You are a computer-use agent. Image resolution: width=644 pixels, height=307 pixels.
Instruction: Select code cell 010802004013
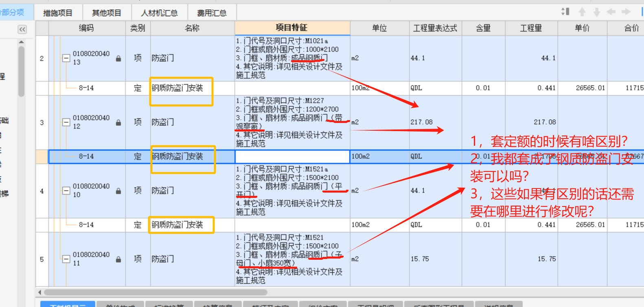tap(91, 58)
